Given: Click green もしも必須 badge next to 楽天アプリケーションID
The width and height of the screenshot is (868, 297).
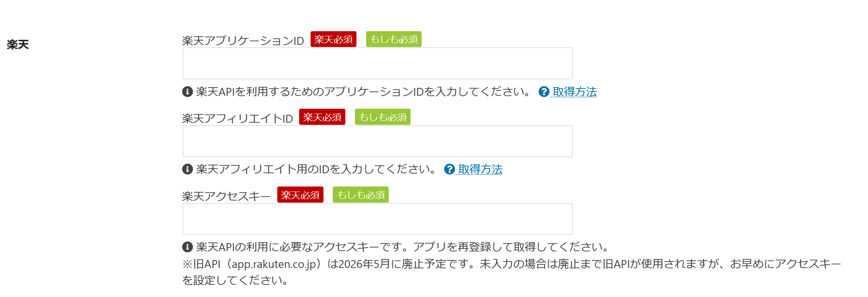Looking at the screenshot, I should pos(394,39).
